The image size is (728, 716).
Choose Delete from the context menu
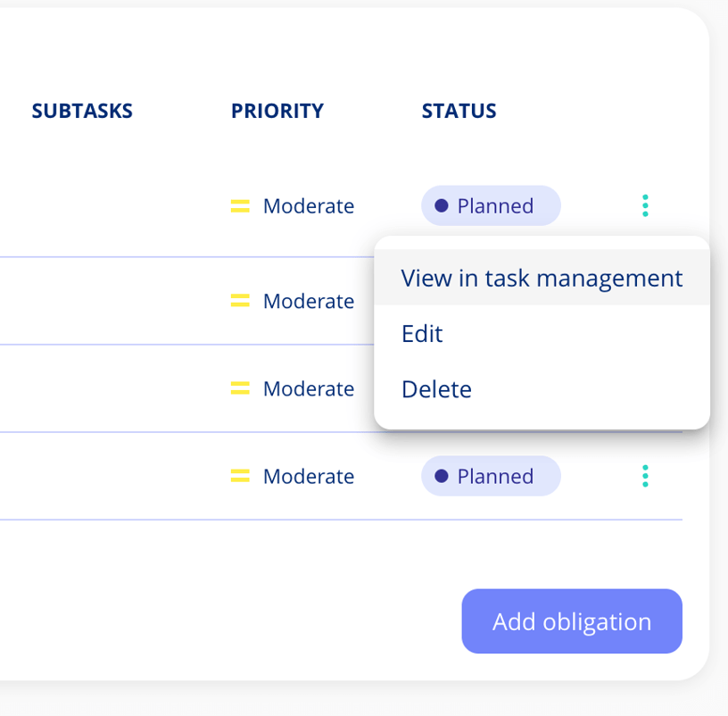point(542,388)
